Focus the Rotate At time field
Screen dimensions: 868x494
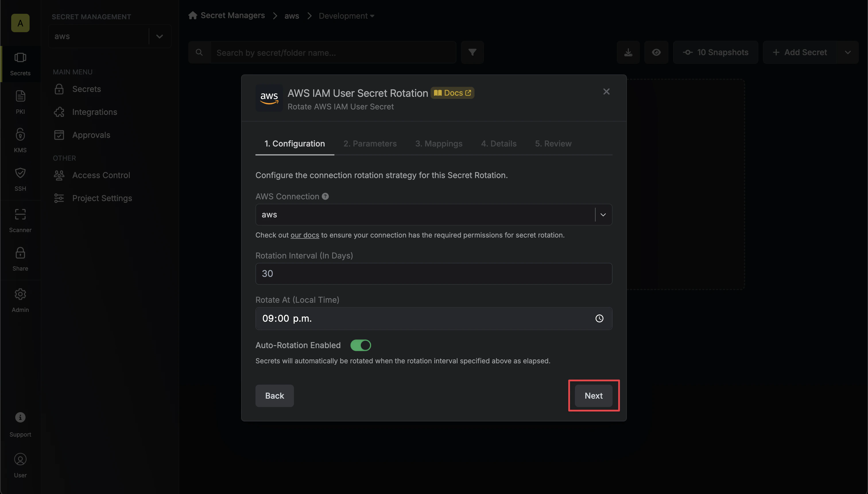434,318
